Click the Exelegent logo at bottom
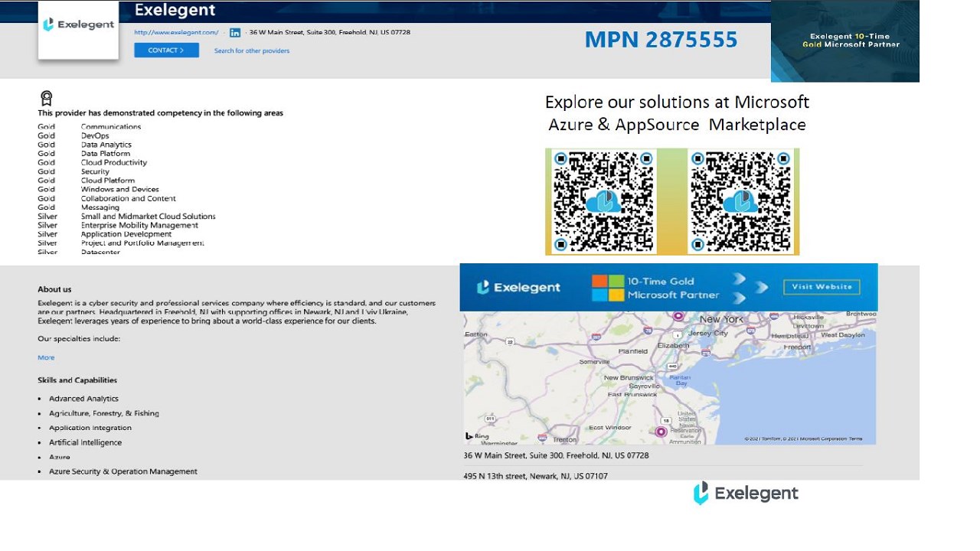 coord(746,494)
